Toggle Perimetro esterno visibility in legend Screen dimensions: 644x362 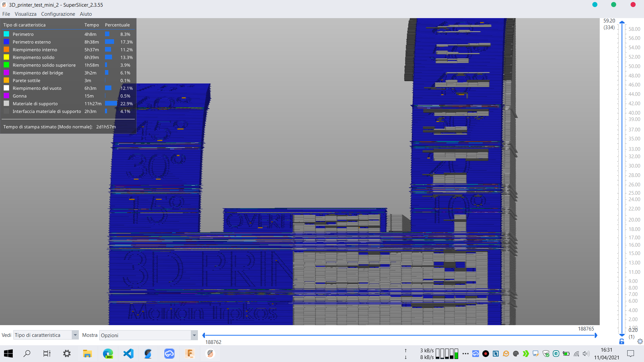[68, 42]
